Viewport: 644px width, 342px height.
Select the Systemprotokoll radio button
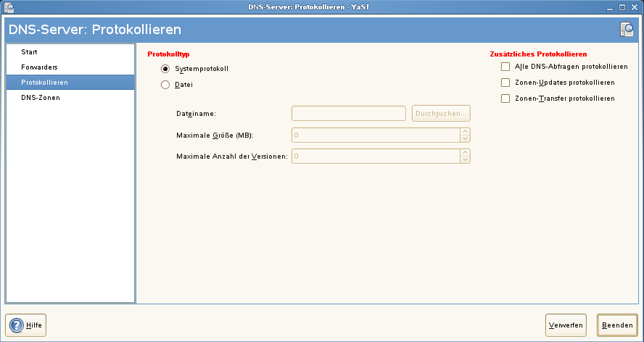165,69
